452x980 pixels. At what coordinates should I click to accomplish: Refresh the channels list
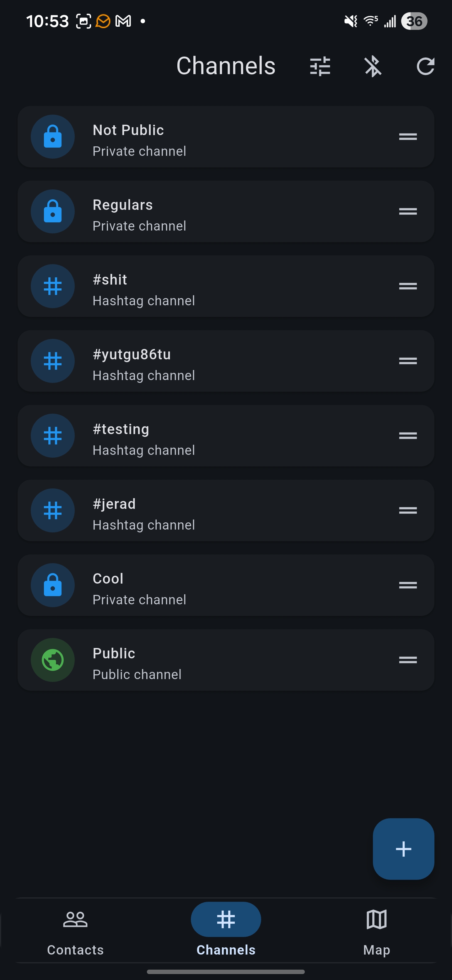click(x=425, y=66)
